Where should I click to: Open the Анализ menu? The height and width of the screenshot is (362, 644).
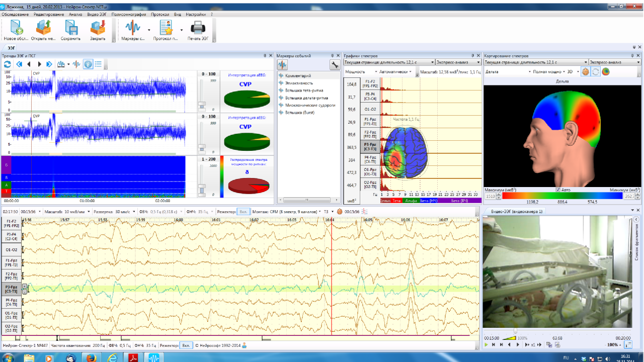(x=75, y=15)
